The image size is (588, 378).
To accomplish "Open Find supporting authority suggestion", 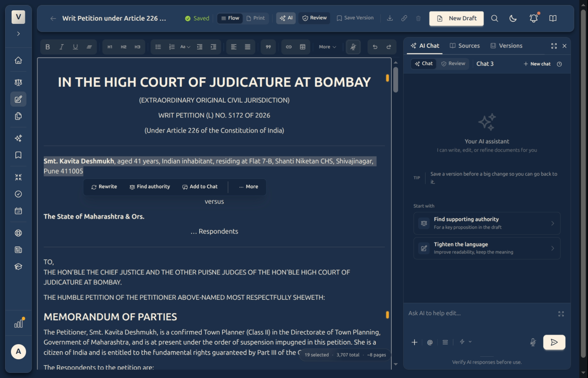I will coord(487,223).
